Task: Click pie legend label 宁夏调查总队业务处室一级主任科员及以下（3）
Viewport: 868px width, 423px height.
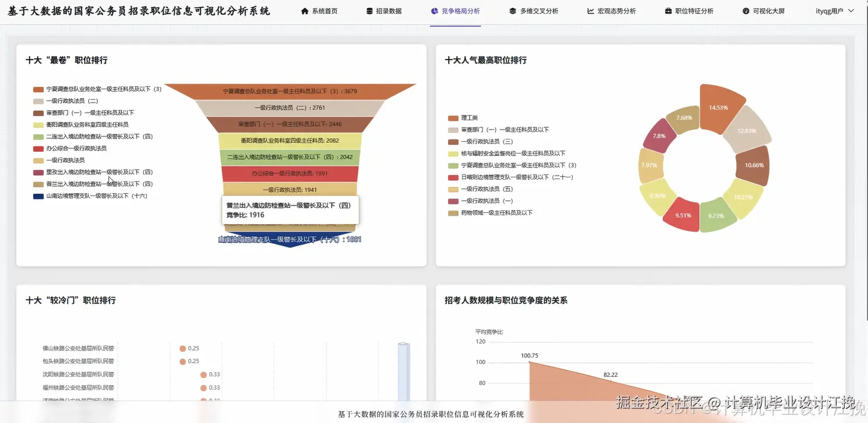Action: pos(519,165)
